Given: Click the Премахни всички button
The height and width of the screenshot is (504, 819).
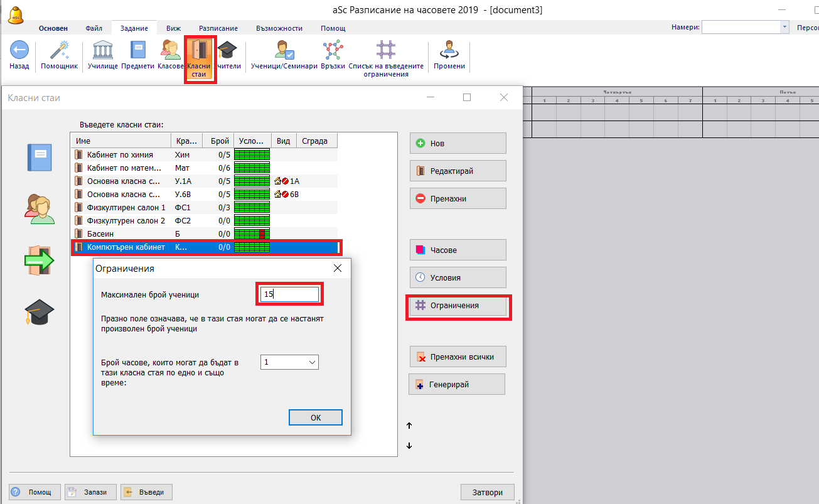Looking at the screenshot, I should (x=458, y=357).
